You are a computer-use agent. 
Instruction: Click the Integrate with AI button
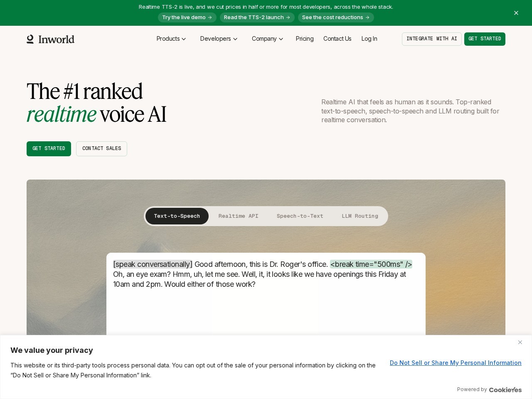(x=431, y=39)
